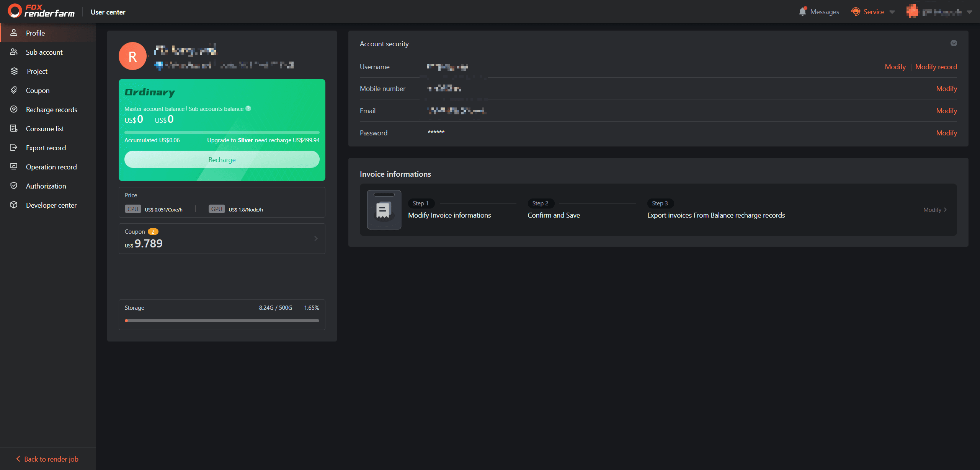Image resolution: width=980 pixels, height=470 pixels.
Task: Click the sub accounts balance help icon
Action: click(x=248, y=109)
